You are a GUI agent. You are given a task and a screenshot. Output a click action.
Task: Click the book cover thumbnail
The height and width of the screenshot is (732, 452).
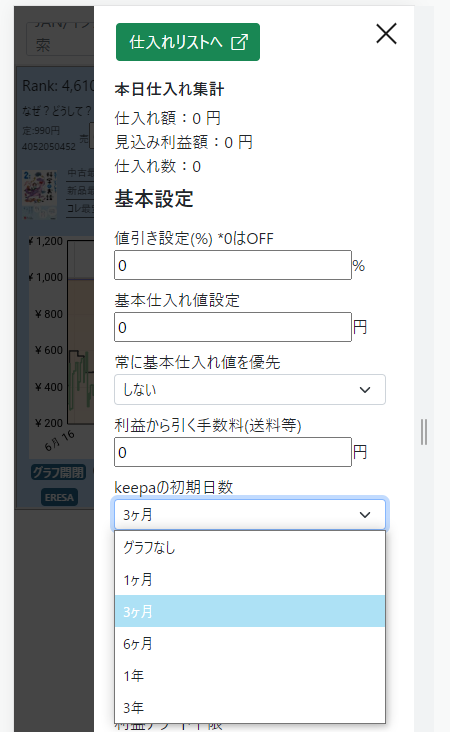[x=40, y=193]
